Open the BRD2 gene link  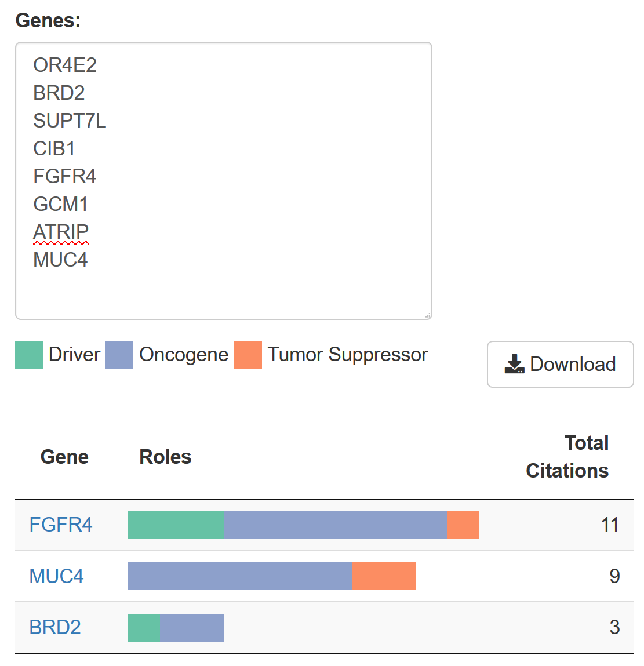click(x=55, y=627)
